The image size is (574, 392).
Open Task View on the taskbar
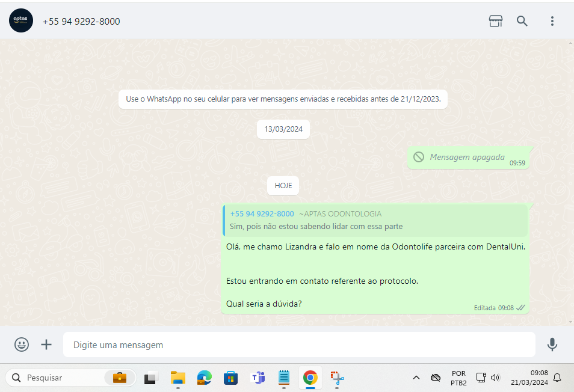151,378
